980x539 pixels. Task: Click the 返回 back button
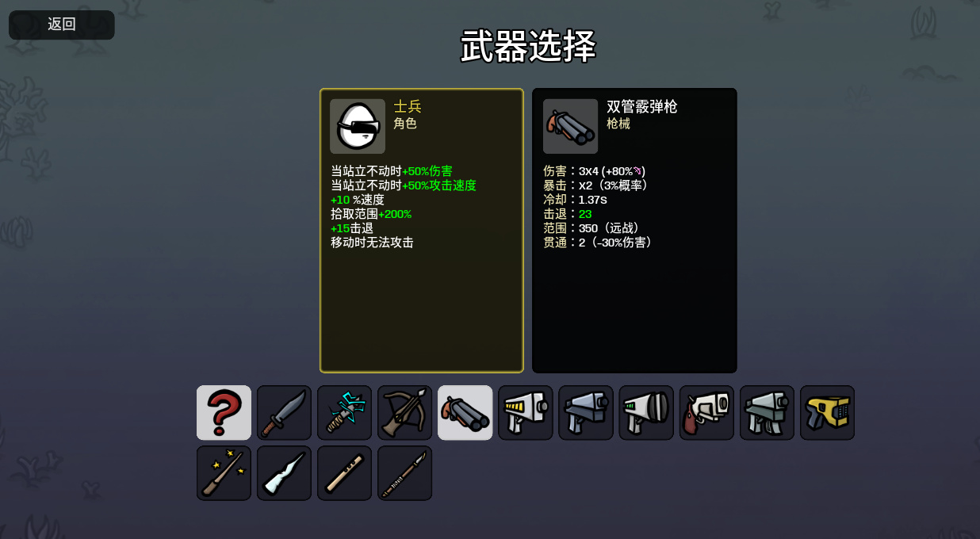(x=62, y=25)
